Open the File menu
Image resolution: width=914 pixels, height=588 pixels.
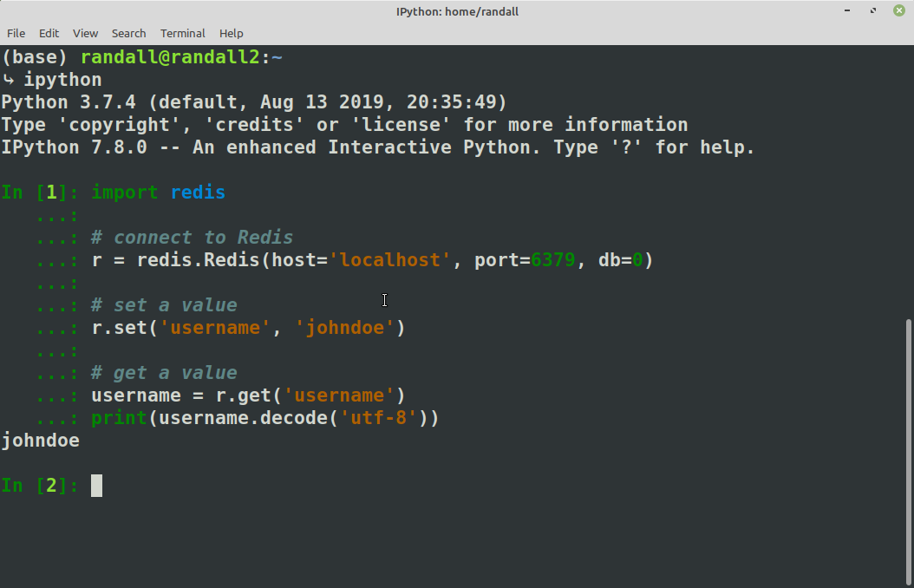16,33
